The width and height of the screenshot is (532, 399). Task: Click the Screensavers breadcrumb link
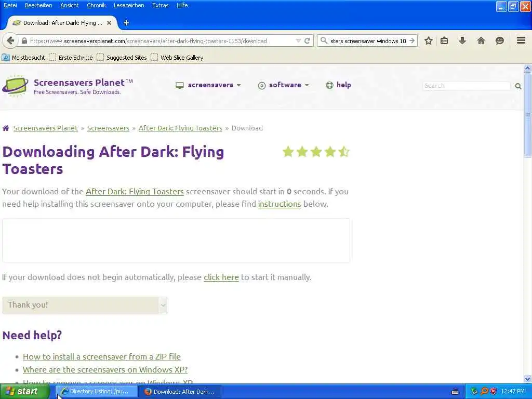coord(108,128)
